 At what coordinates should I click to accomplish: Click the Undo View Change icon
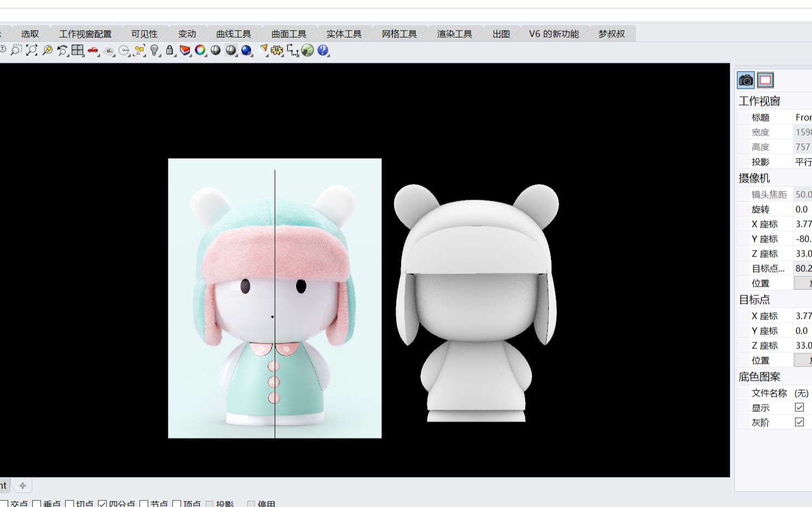[x=62, y=50]
